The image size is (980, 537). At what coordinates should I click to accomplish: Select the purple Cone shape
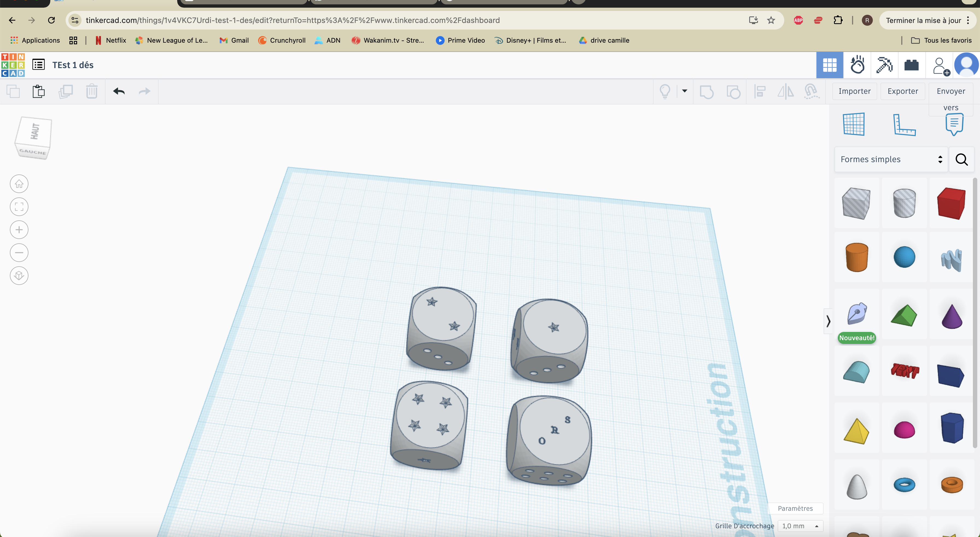tap(952, 316)
